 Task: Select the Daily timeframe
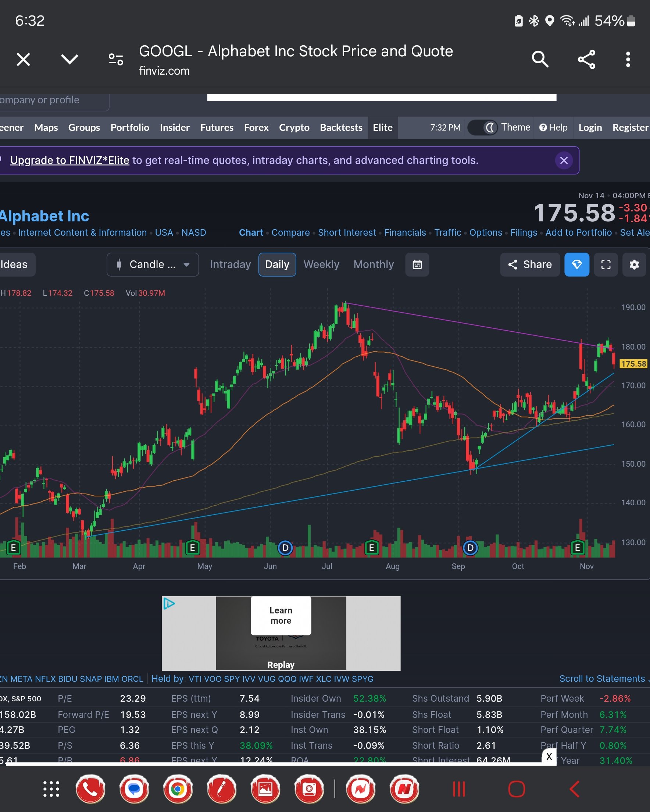(277, 264)
